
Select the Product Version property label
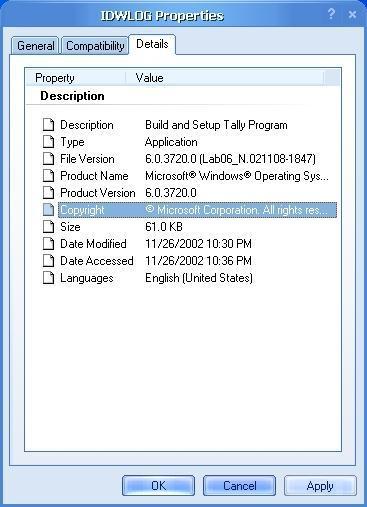click(x=98, y=193)
